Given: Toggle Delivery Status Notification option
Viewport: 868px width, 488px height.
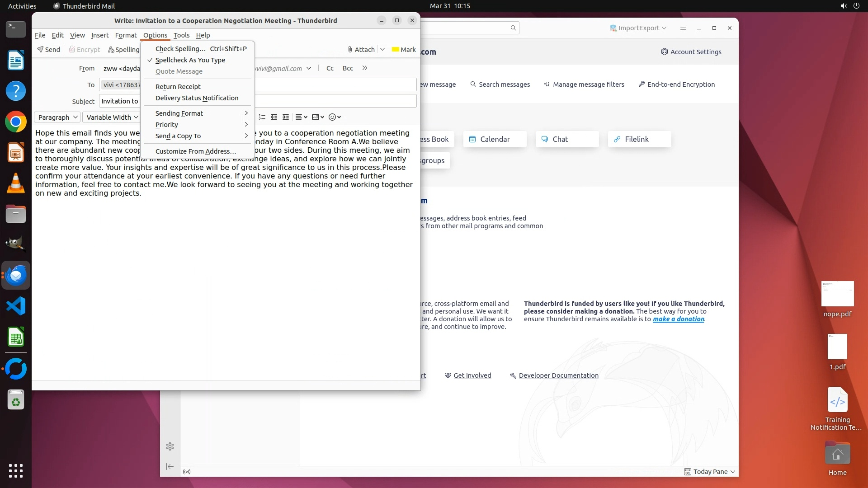Looking at the screenshot, I should point(197,98).
